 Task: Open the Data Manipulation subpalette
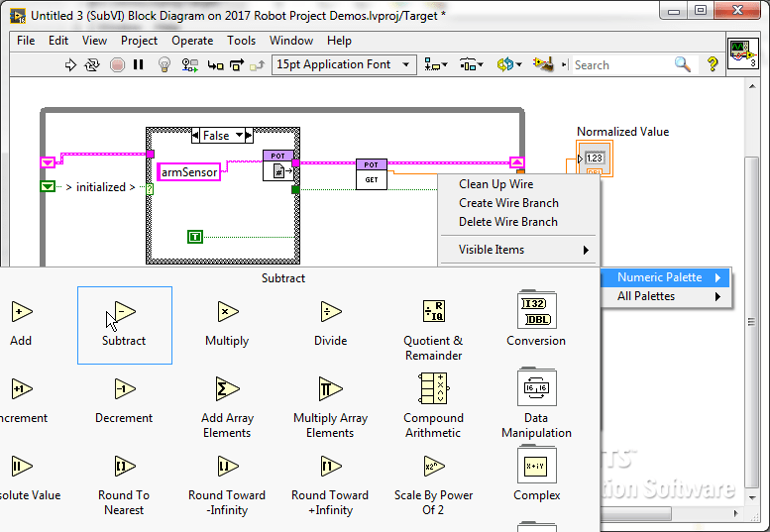point(536,403)
